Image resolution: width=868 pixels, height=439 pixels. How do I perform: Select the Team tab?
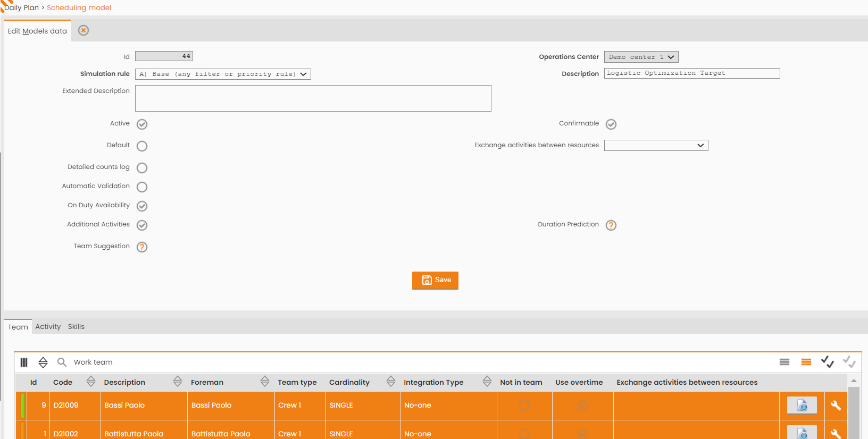(18, 327)
